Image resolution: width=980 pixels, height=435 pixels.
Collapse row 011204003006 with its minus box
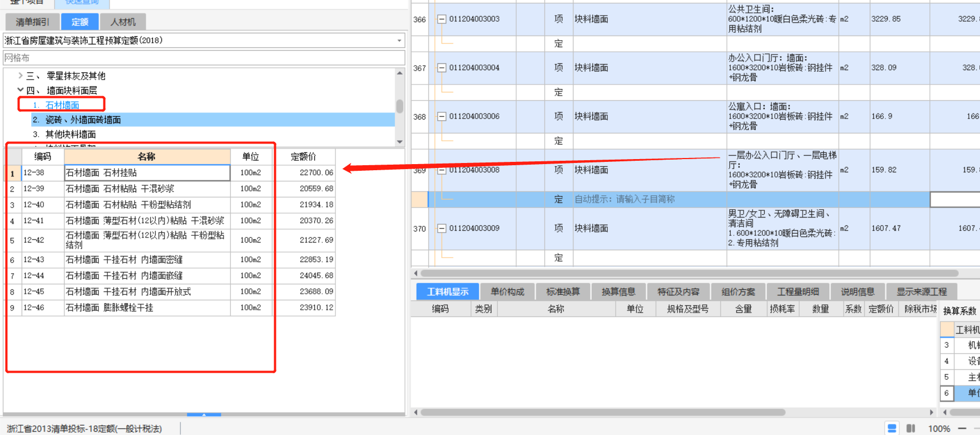click(442, 116)
